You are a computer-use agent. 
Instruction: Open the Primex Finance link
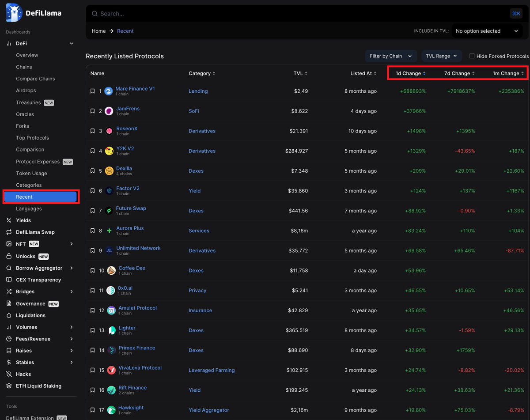[137, 348]
